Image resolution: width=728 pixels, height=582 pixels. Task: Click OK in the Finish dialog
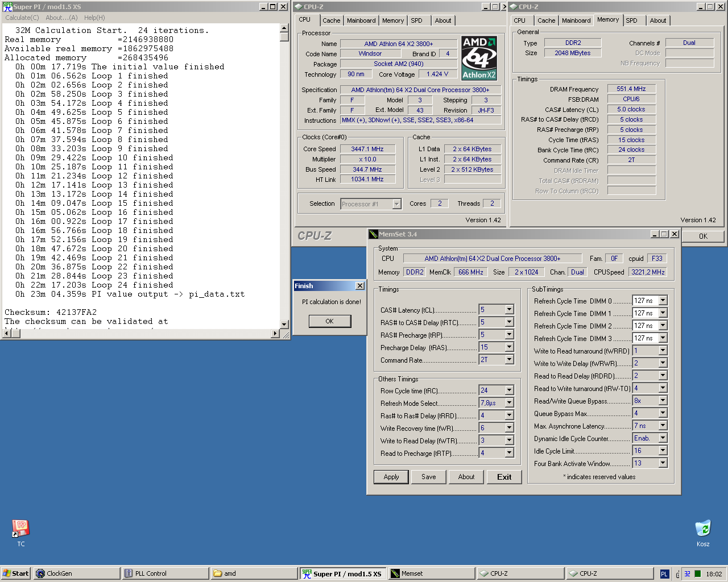click(330, 321)
